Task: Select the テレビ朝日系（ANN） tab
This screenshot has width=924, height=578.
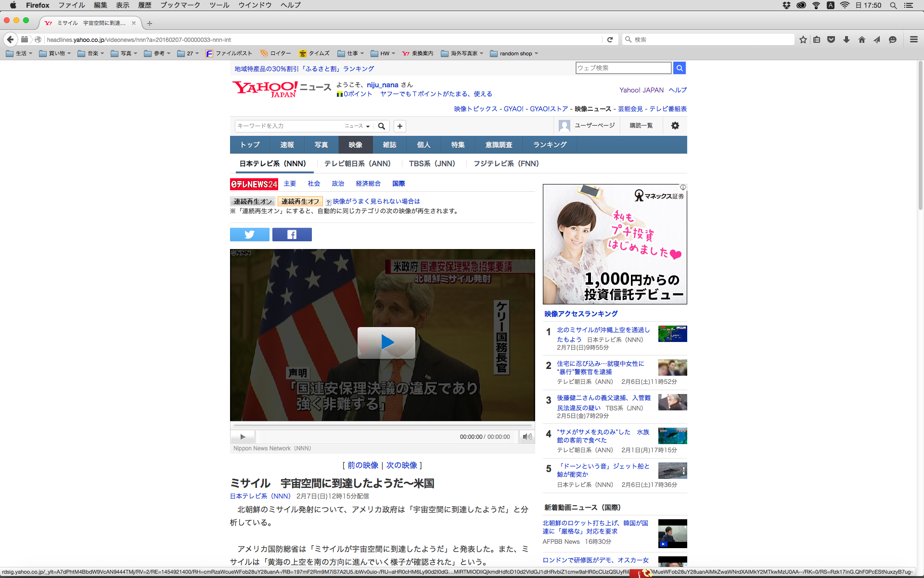Action: [357, 164]
